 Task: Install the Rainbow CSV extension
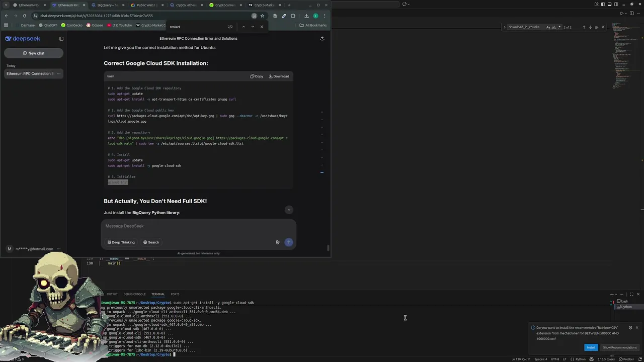tap(591, 347)
